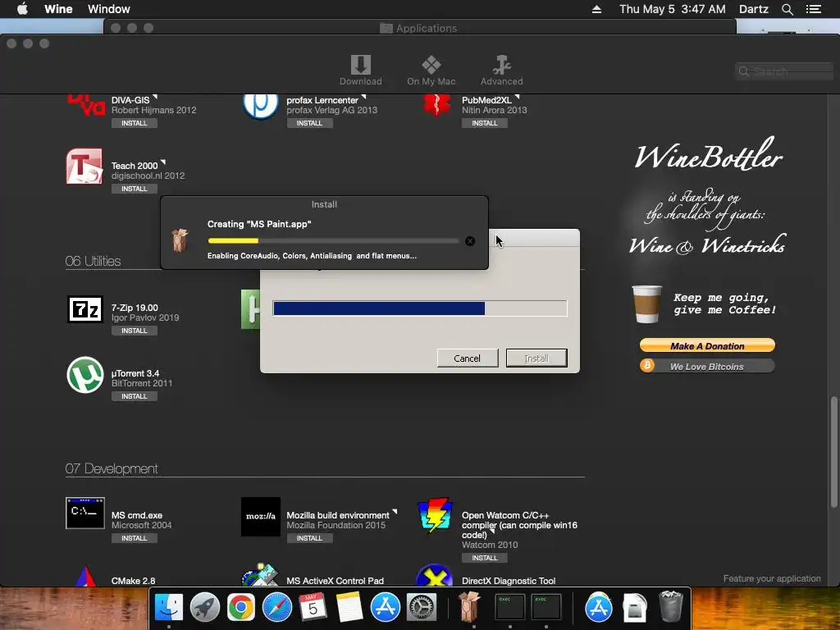Install Teach 2000
The image size is (840, 630).
click(x=134, y=189)
